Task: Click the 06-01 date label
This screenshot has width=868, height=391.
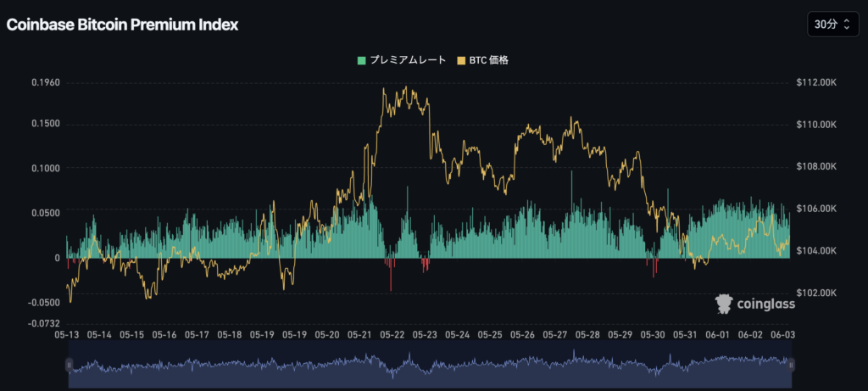Action: pos(718,335)
